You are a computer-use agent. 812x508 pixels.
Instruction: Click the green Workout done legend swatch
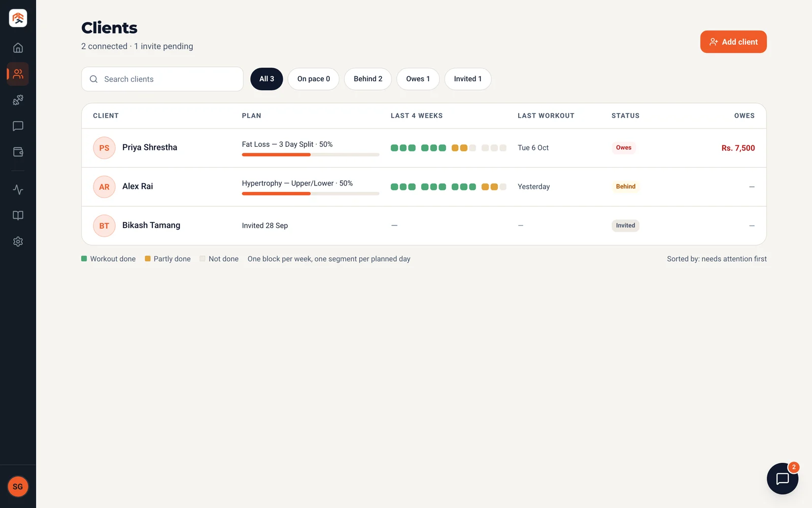coord(84,259)
